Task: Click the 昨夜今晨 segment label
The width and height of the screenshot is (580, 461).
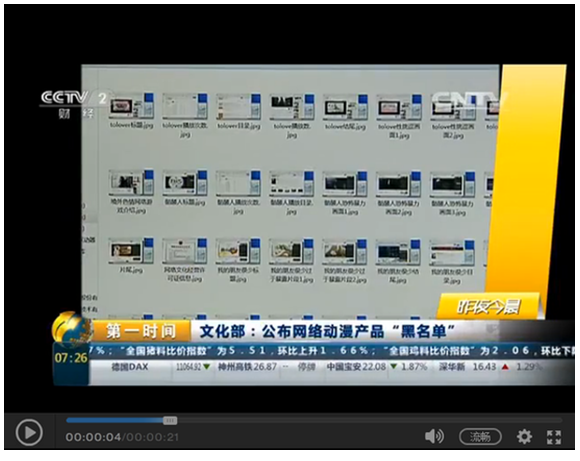Action: pos(488,306)
